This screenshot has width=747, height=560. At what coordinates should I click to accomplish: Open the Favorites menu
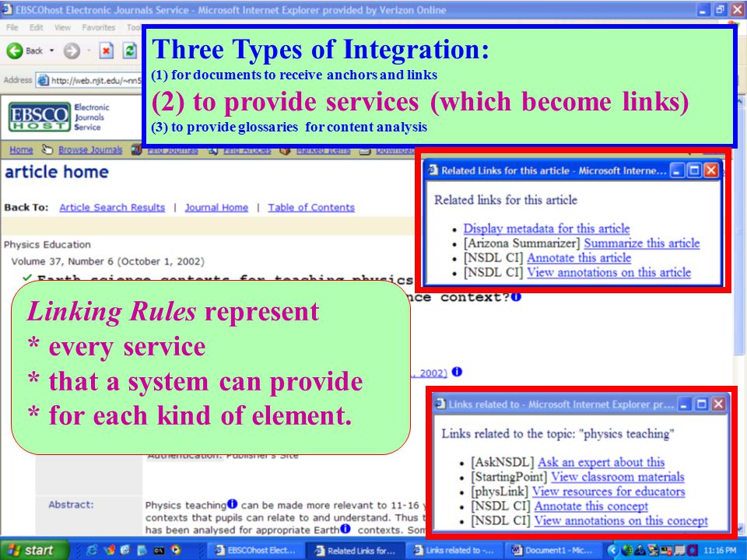pyautogui.click(x=98, y=28)
